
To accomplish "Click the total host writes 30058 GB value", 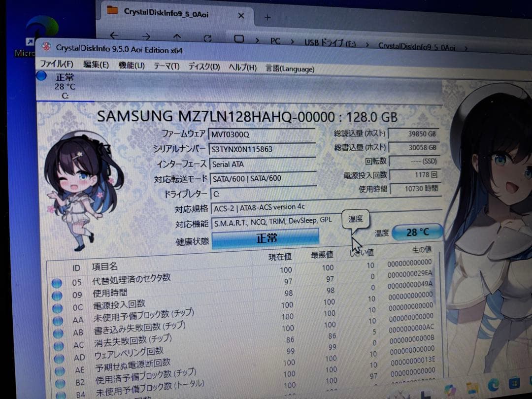I will [415, 147].
